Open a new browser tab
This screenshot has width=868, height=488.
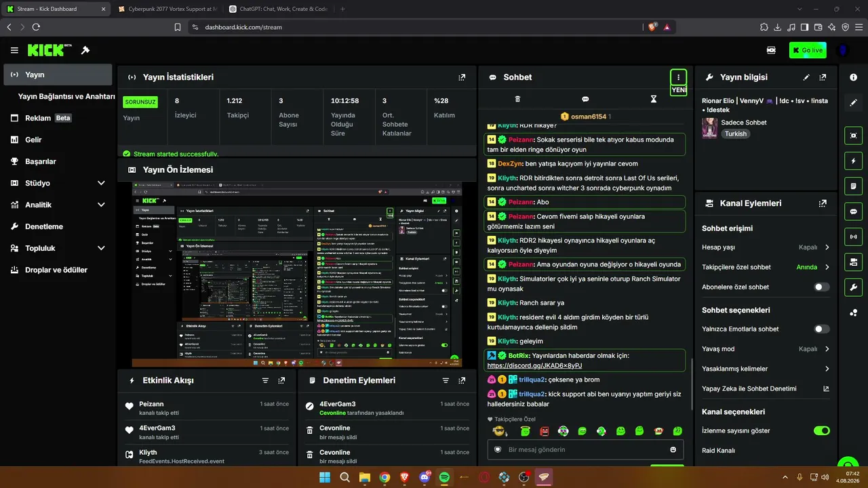point(342,9)
